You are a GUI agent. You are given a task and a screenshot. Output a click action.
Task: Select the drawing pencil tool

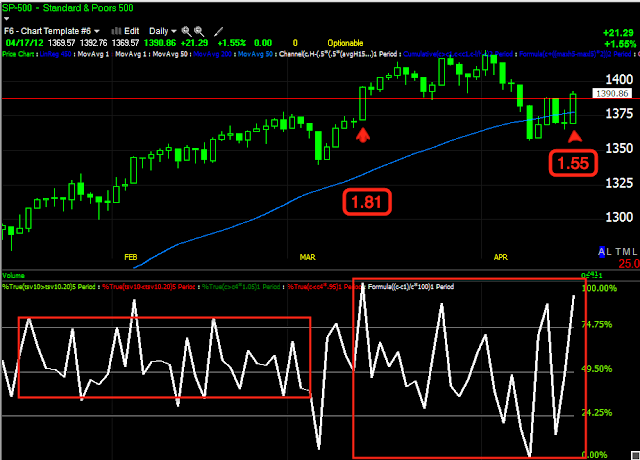[219, 31]
